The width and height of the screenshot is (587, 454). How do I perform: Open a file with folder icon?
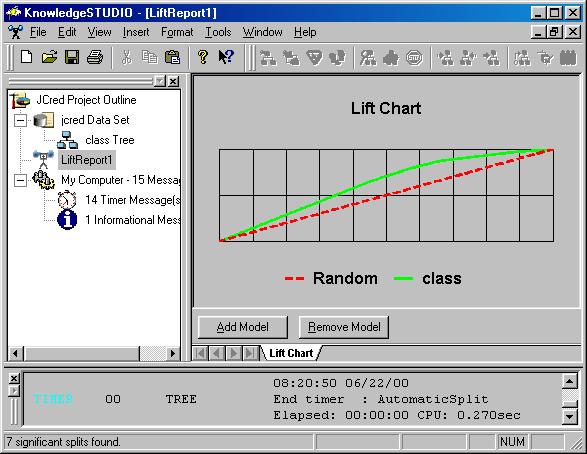(x=49, y=57)
